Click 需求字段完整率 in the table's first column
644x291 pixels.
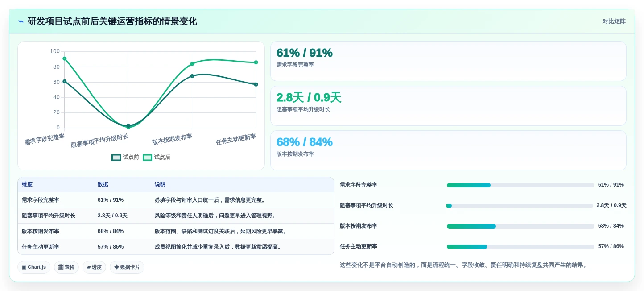pos(41,200)
